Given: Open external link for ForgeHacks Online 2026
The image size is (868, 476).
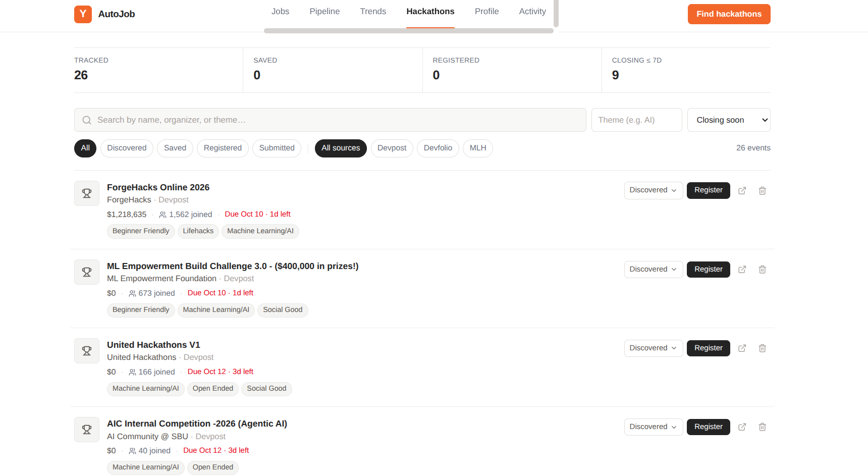Looking at the screenshot, I should click(x=742, y=191).
